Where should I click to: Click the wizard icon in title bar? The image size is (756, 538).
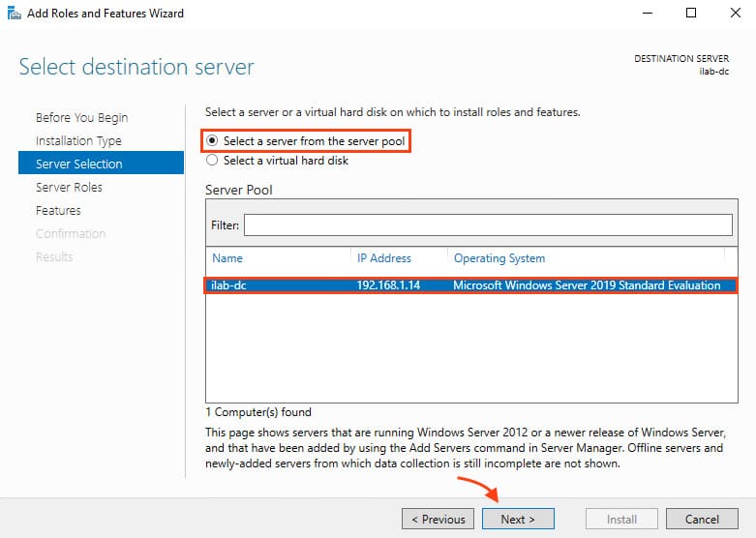pyautogui.click(x=13, y=14)
